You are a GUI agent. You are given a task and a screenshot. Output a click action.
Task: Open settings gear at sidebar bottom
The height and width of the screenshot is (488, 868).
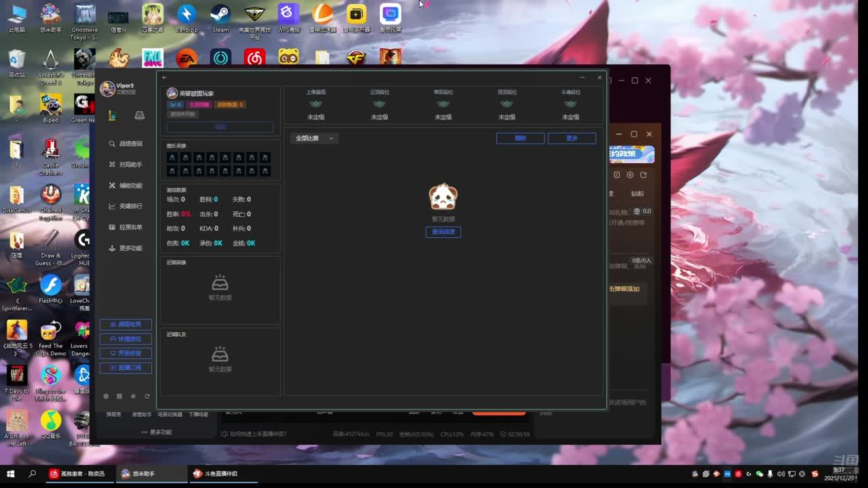(x=106, y=396)
